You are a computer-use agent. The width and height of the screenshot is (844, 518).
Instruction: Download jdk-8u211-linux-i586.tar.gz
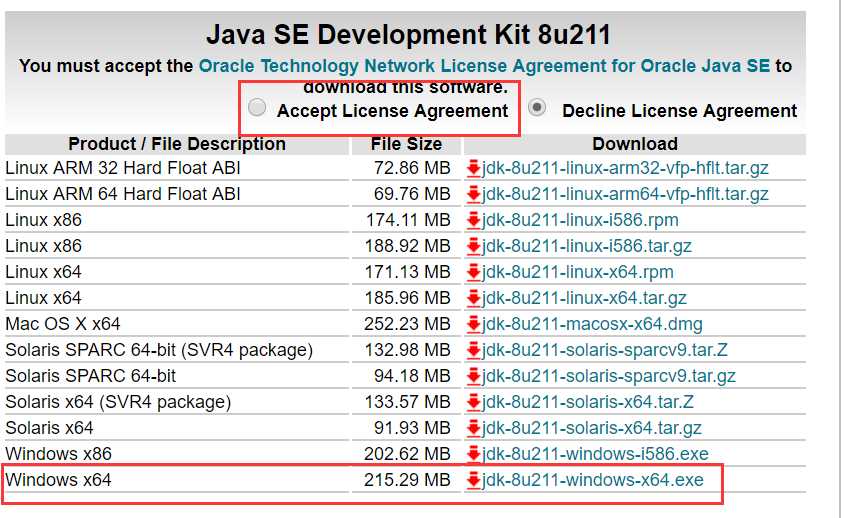pyautogui.click(x=587, y=246)
